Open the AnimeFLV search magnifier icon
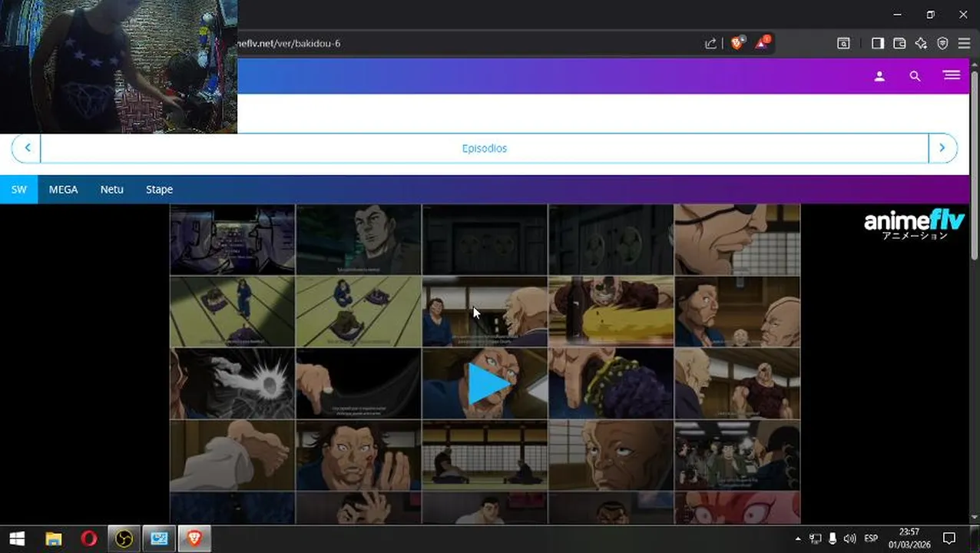980x553 pixels. coord(915,76)
